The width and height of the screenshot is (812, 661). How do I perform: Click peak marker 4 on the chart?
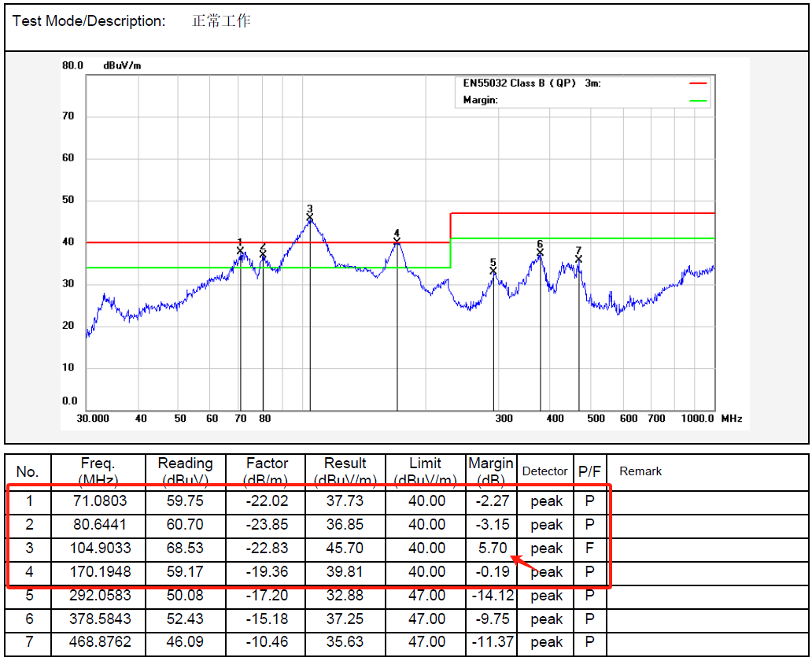pyautogui.click(x=397, y=242)
